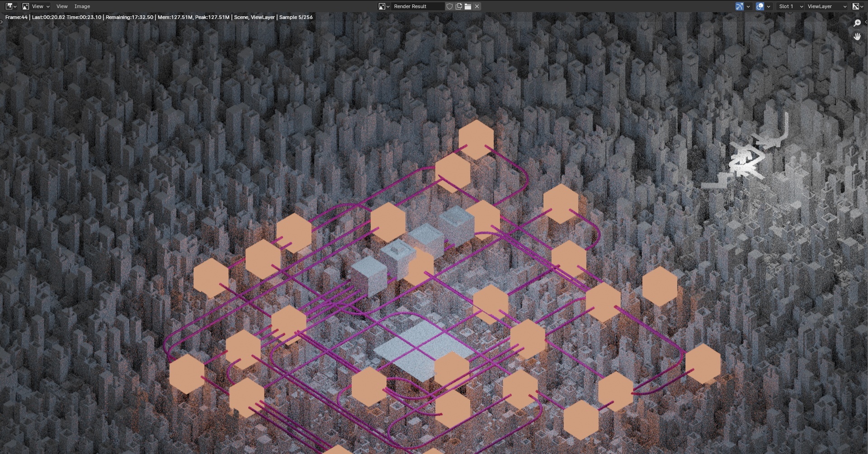The height and width of the screenshot is (454, 868).
Task: Open the View mode selector dropdown
Action: pyautogui.click(x=36, y=6)
